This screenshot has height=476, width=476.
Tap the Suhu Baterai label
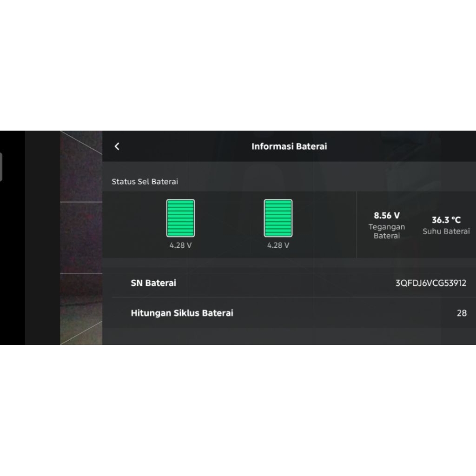coord(446,231)
